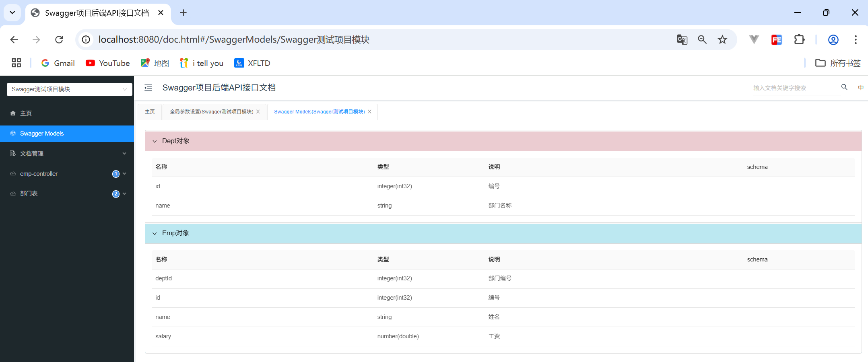The height and width of the screenshot is (362, 868).
Task: Open the apps grid in bookmarks bar
Action: (x=16, y=63)
